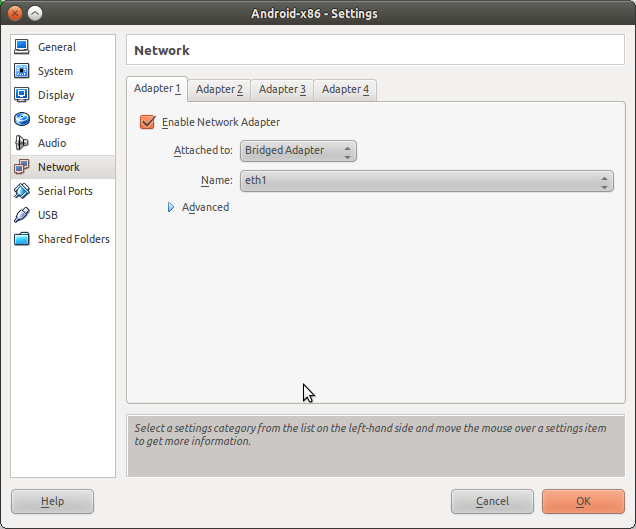This screenshot has width=636, height=529.
Task: Click the USB plug icon
Action: click(21, 215)
